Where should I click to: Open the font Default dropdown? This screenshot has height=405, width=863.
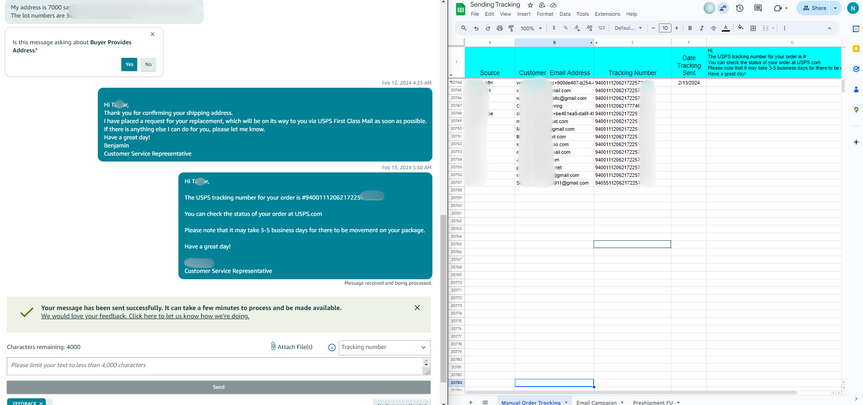(628, 28)
